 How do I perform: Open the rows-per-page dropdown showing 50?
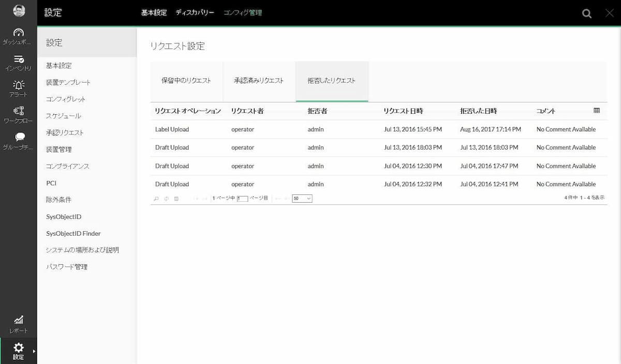click(302, 199)
